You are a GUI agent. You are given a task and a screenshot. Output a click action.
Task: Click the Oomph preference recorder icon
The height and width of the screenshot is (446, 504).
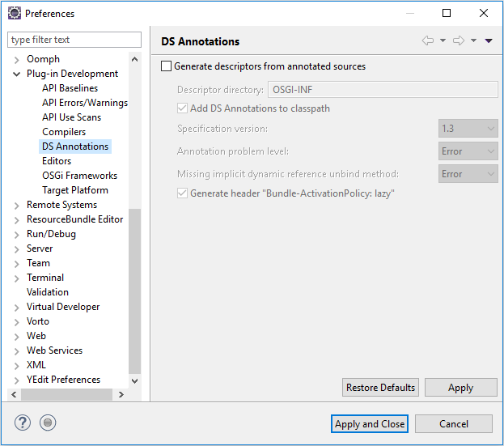coord(48,423)
